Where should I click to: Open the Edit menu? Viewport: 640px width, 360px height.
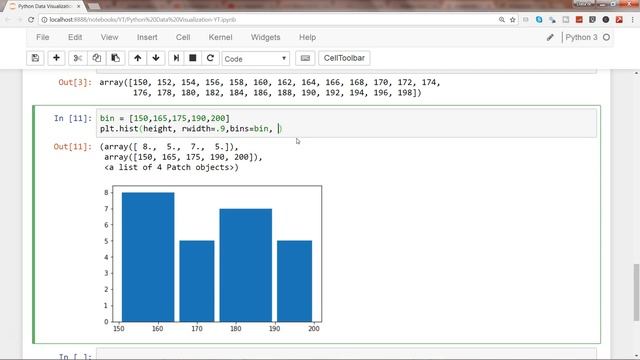click(x=75, y=37)
